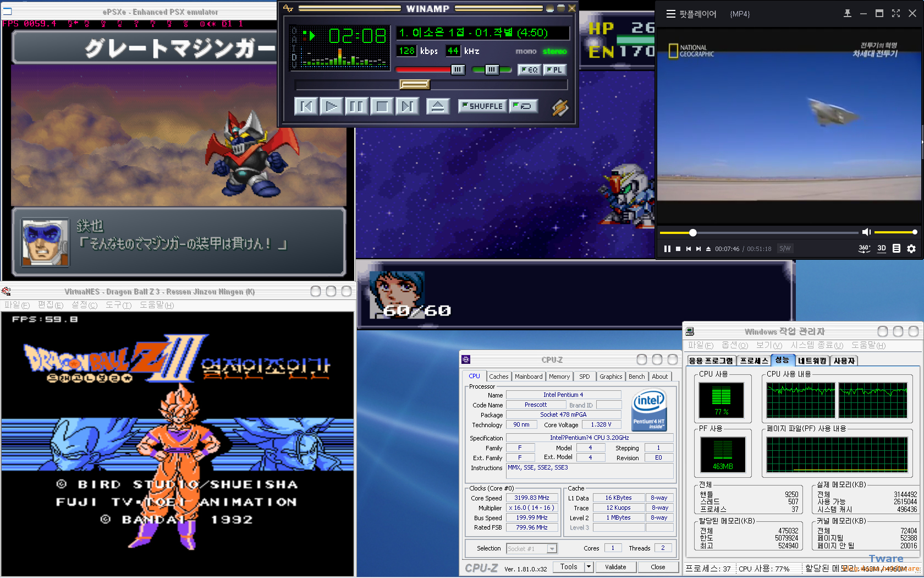The image size is (924, 578).
Task: Toggle Winamp EQ window
Action: pyautogui.click(x=529, y=70)
